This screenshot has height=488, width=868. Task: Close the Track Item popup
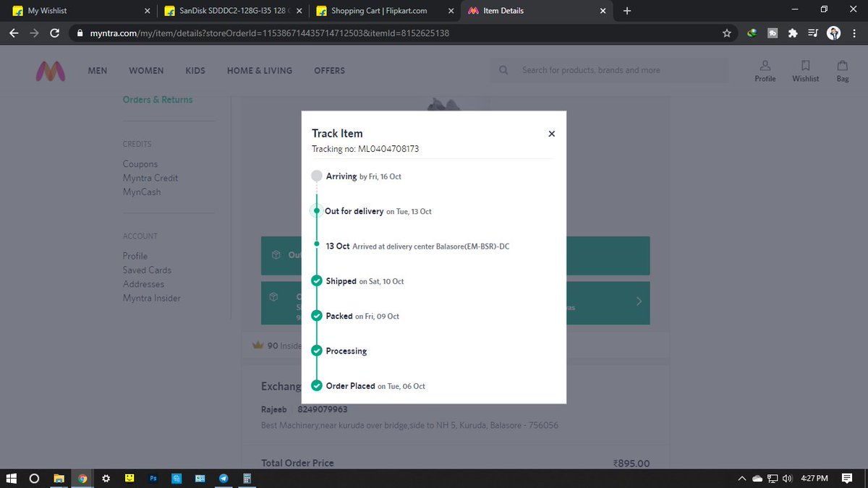(x=551, y=134)
